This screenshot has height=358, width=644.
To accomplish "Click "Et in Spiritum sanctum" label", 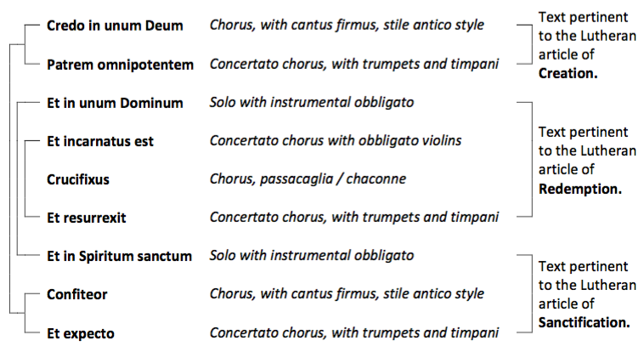I will 120,256.
